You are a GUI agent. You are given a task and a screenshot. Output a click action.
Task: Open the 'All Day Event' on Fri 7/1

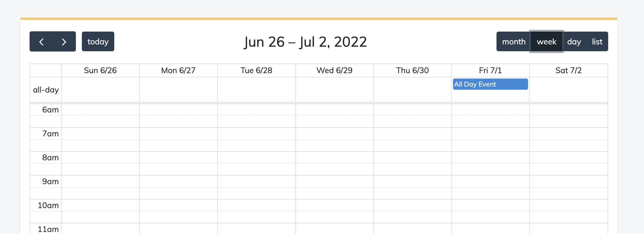(490, 84)
